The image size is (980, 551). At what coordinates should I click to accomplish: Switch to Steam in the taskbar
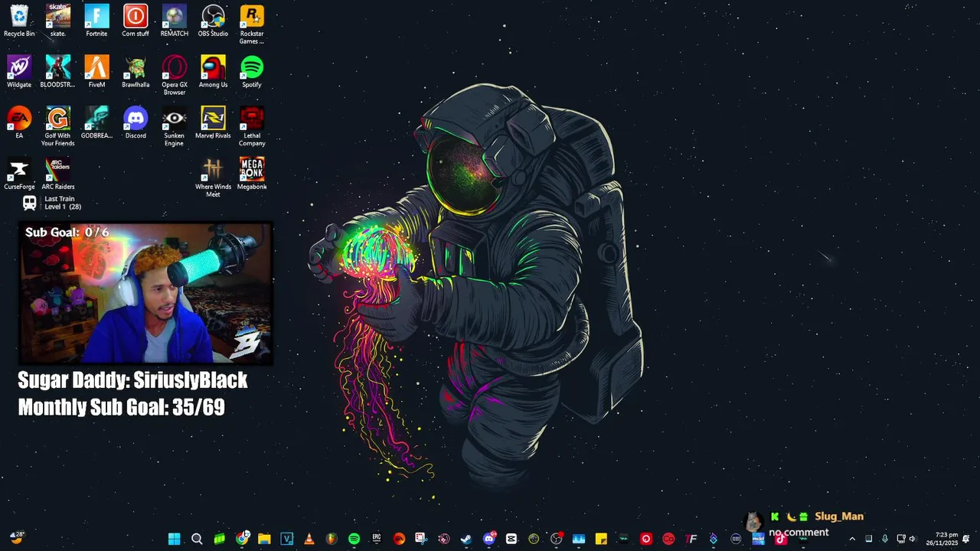click(x=466, y=539)
